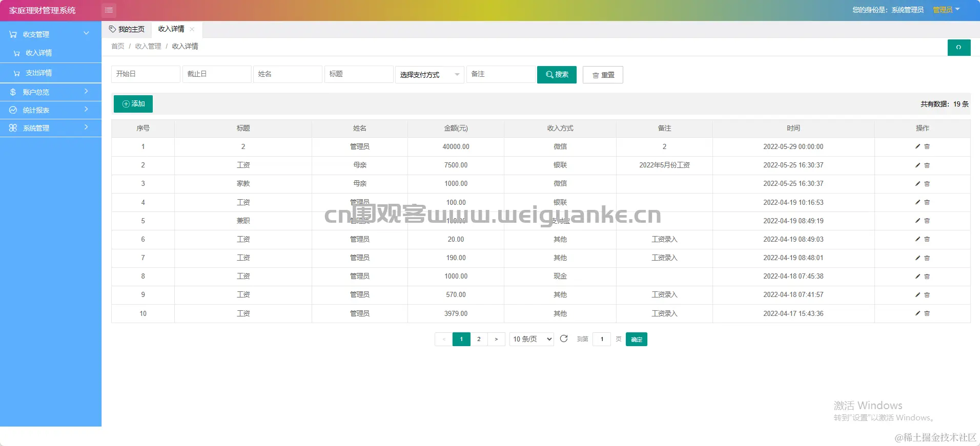Image resolution: width=980 pixels, height=446 pixels.
Task: Click the refresh icon button below the header
Action: [x=958, y=48]
